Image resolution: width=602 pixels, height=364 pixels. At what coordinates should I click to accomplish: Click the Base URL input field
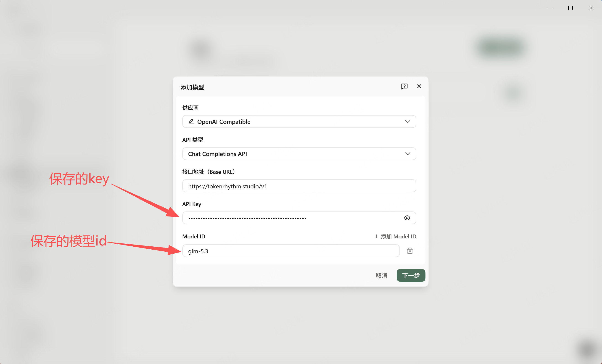coord(299,186)
